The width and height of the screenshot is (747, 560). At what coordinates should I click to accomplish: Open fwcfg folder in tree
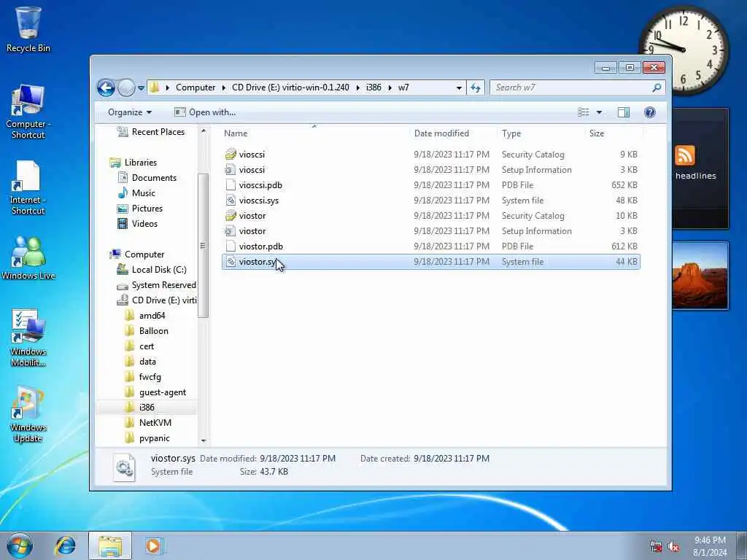143,377
